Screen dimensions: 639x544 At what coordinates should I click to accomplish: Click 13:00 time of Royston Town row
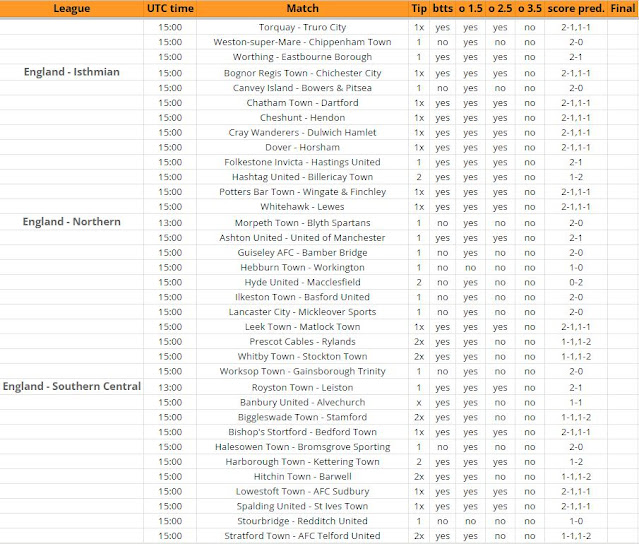click(x=170, y=388)
